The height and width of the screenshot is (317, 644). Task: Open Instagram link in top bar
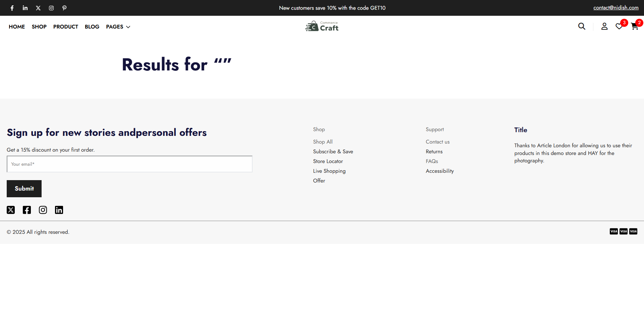coord(51,8)
